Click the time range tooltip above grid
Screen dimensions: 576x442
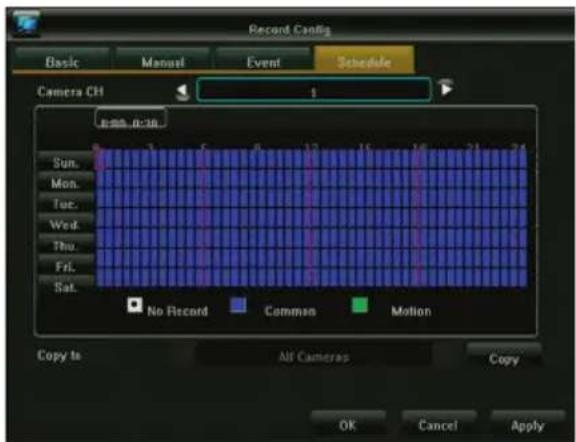pos(131,118)
